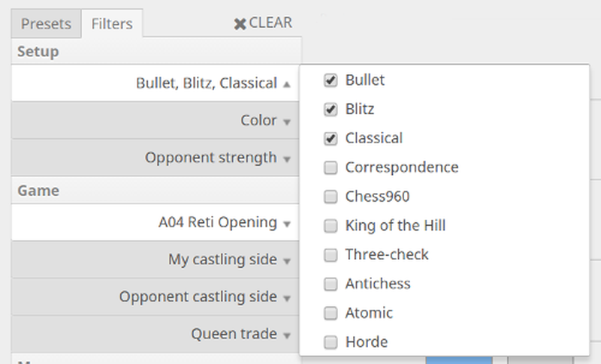Switch to the Presets tab

tap(46, 24)
